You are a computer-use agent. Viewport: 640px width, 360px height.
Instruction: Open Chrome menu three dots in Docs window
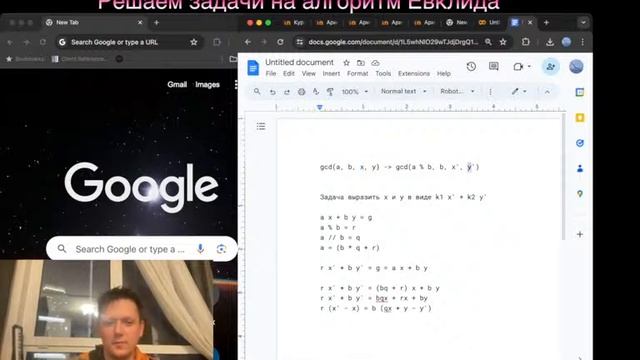582,42
